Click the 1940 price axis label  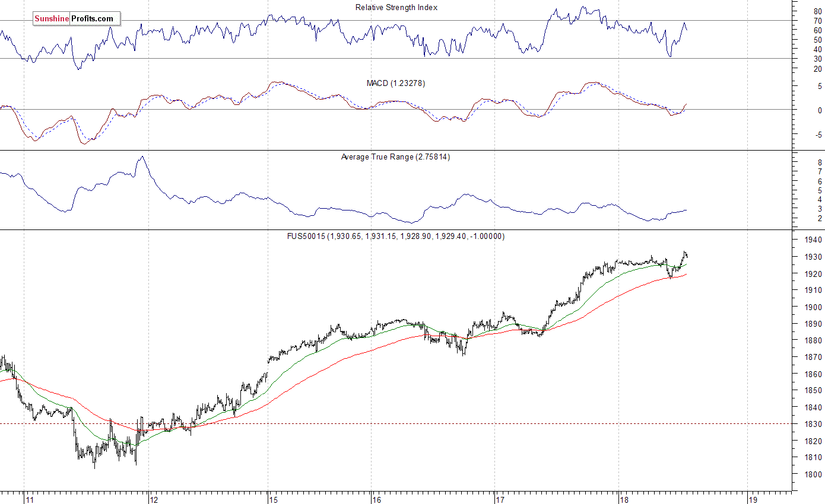pyautogui.click(x=812, y=240)
